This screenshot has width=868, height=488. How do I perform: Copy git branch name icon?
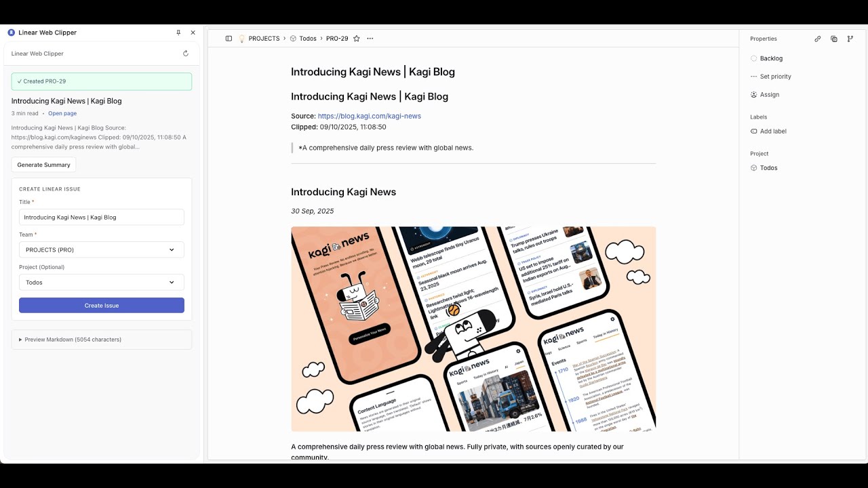tap(850, 39)
